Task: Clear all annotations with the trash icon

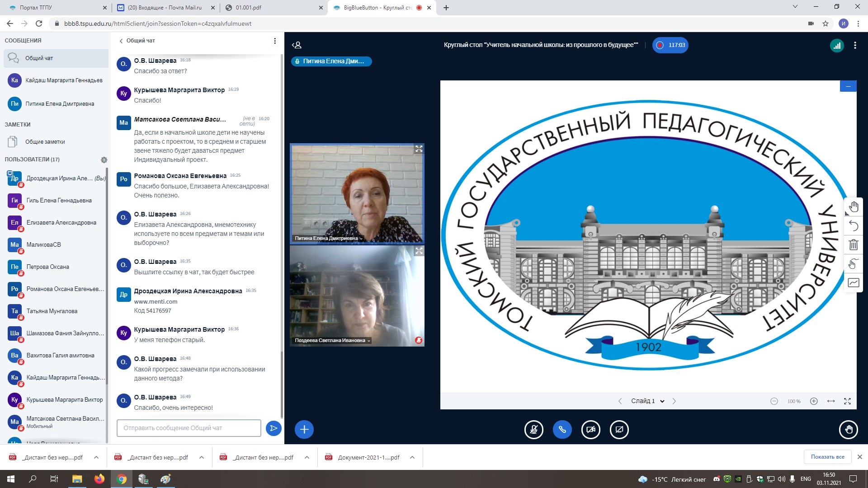Action: 854,244
